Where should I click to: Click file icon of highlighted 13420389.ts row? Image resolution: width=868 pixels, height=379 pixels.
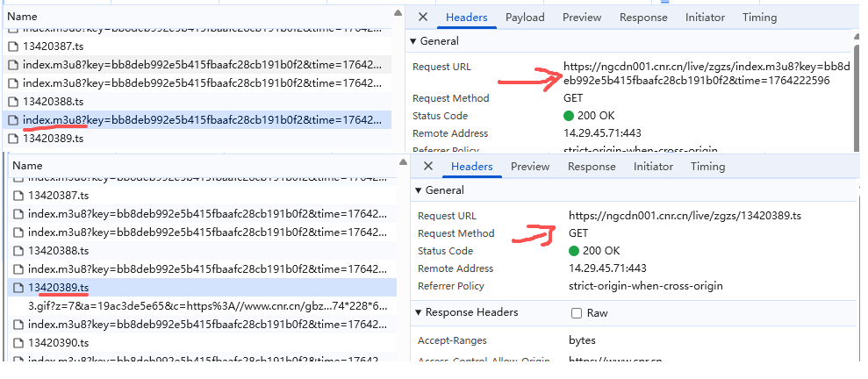coord(18,288)
